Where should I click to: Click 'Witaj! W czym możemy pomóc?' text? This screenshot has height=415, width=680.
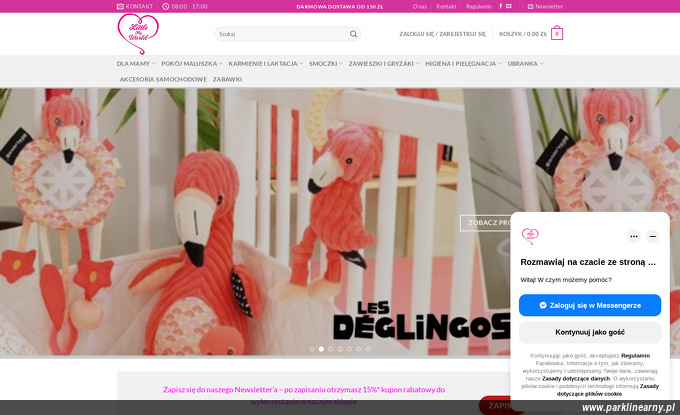566,280
